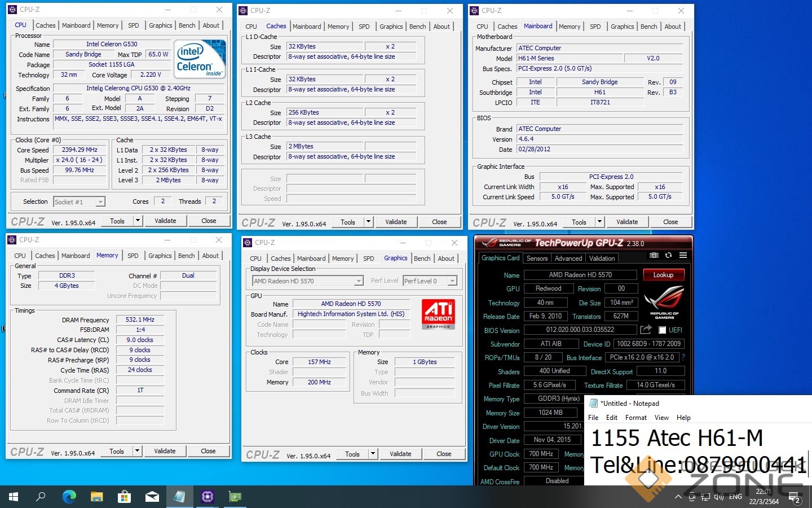
Task: Open the AMD Radeon HD 5570 device dropdown
Action: [x=358, y=281]
